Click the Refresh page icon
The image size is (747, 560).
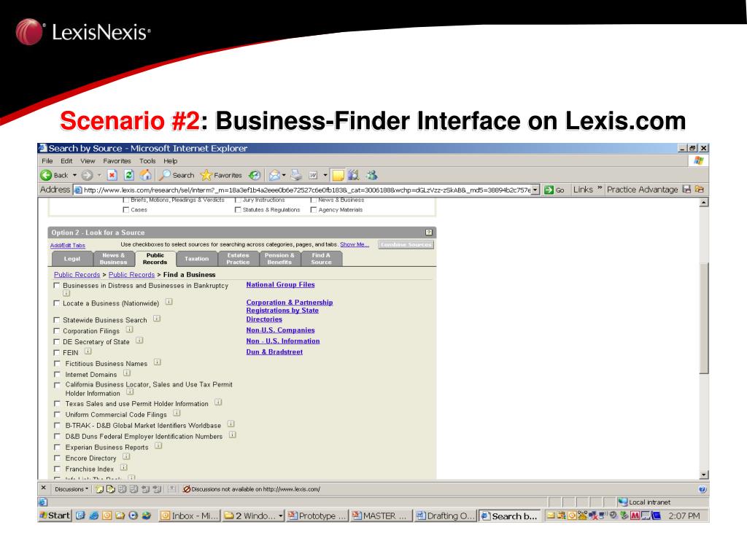(128, 175)
